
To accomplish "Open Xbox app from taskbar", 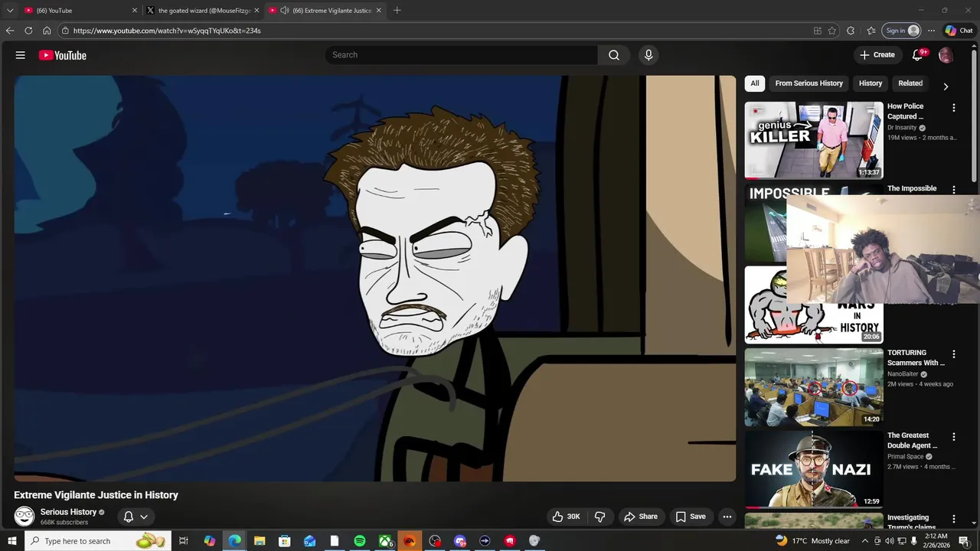I will (x=385, y=541).
